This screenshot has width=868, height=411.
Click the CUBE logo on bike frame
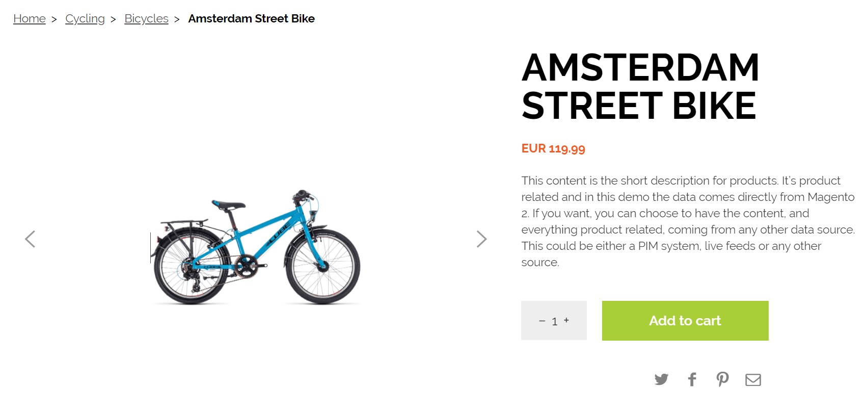(x=278, y=235)
